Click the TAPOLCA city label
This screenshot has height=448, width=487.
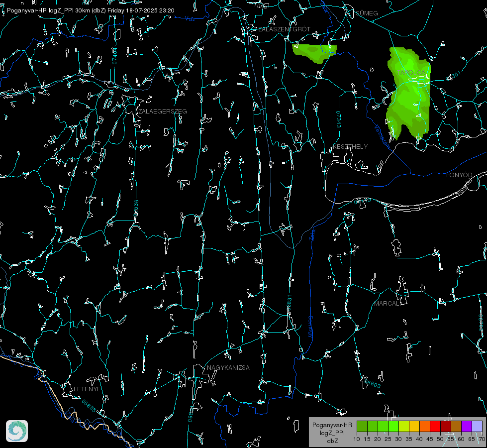tap(411, 73)
